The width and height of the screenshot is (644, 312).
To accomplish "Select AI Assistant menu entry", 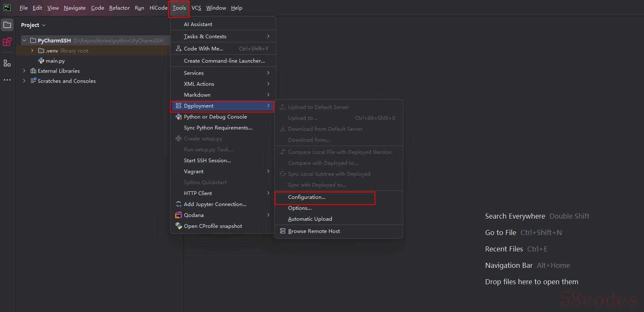I will (223, 24).
